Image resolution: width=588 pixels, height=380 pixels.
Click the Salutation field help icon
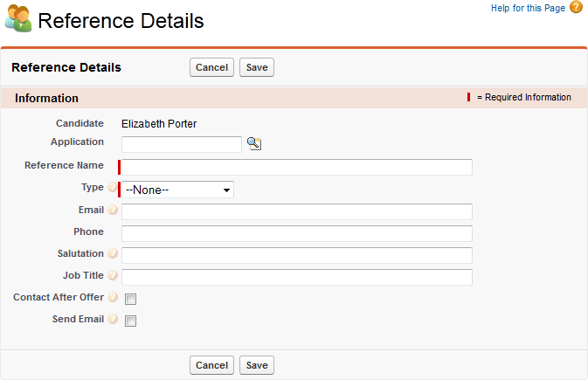pyautogui.click(x=112, y=254)
